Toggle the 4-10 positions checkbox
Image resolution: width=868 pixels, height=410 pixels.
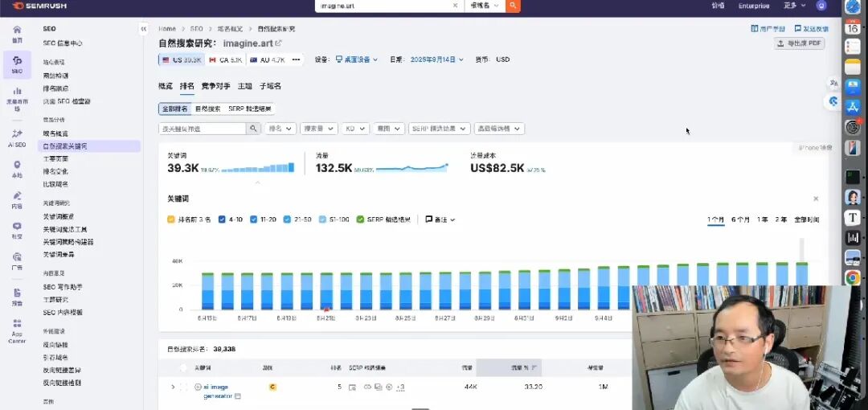click(x=222, y=219)
